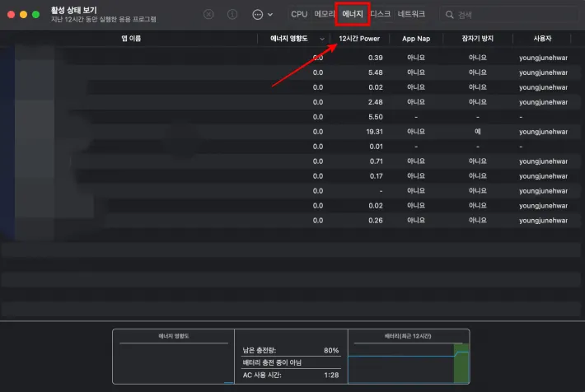The image size is (585, 392).
Task: Sort by the 사용자 column header
Action: 542,39
